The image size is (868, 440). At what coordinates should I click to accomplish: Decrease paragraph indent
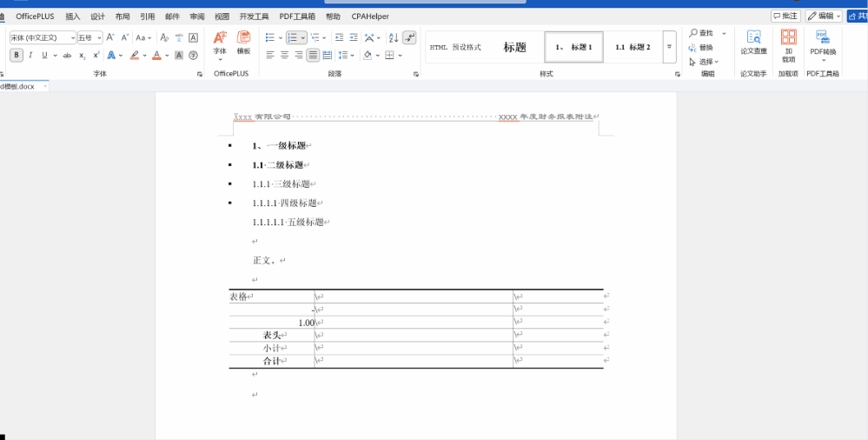point(340,37)
